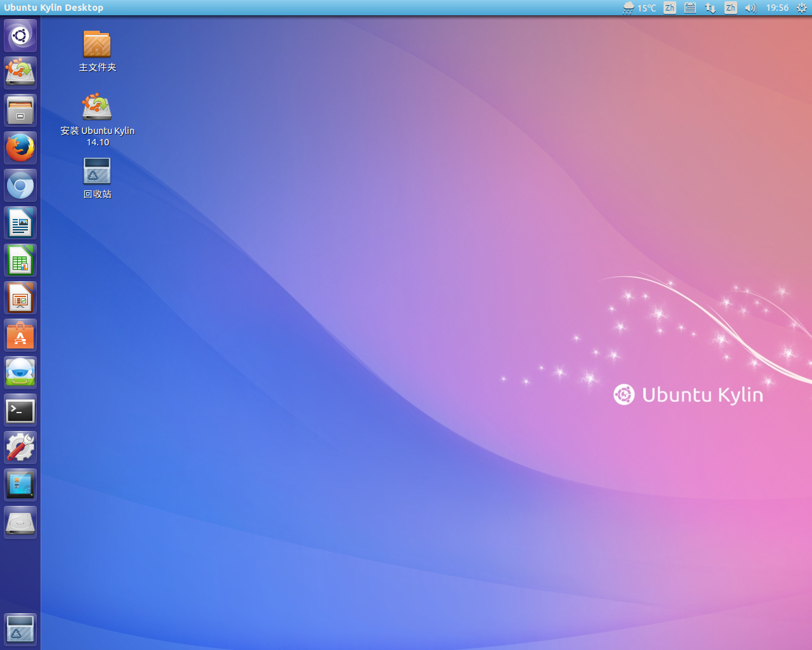Select the 主文件夹 home folder desktop icon
The width and height of the screenshot is (812, 650).
pyautogui.click(x=97, y=51)
